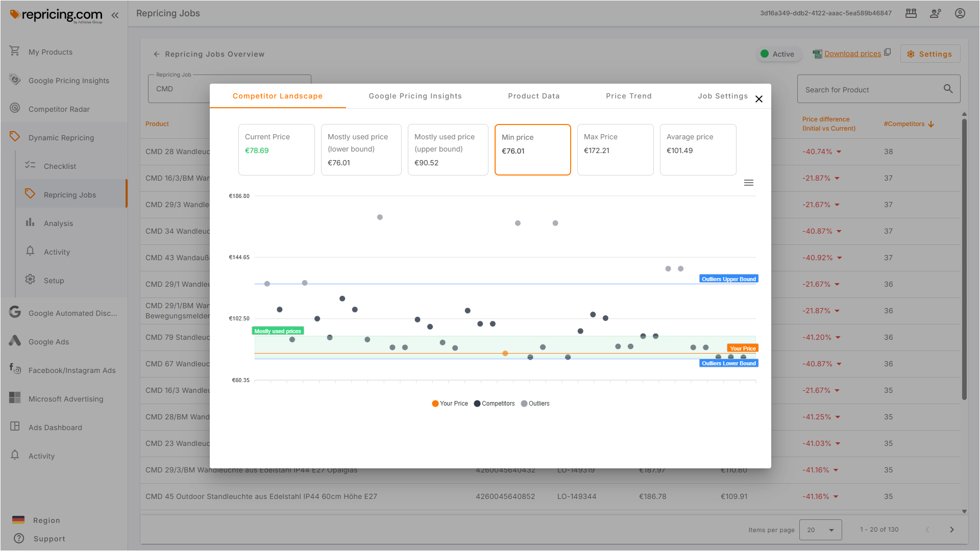Open Ads Dashboard icon
The height and width of the screenshot is (551, 980).
coord(15,427)
